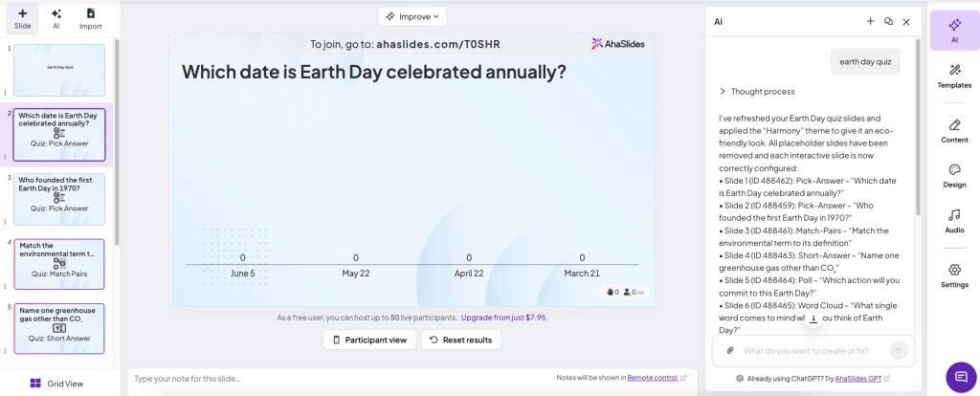Expand the Thought process section
Image resolution: width=980 pixels, height=396 pixels.
tap(758, 91)
